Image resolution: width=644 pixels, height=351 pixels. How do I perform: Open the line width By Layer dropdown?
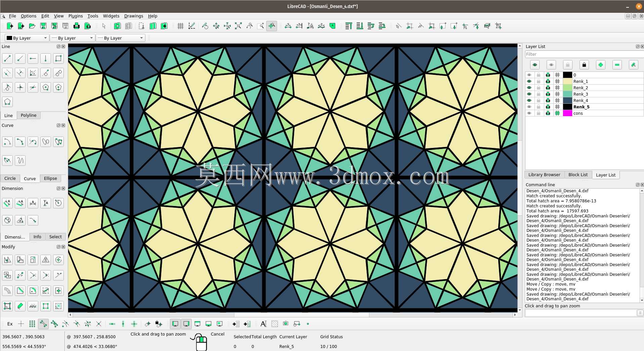click(72, 38)
